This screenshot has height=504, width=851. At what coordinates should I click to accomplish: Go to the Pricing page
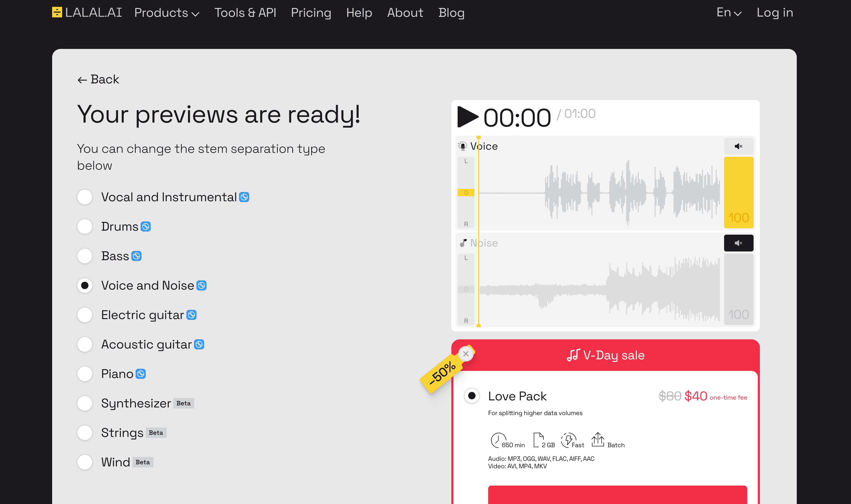(311, 13)
